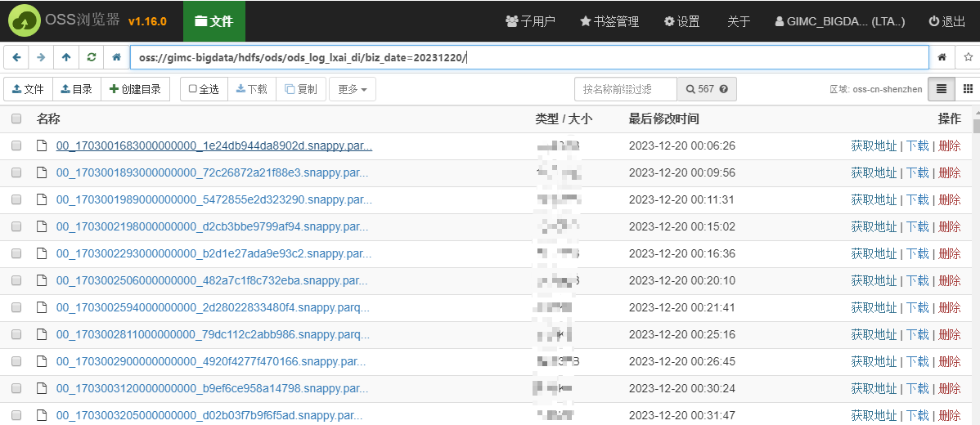Open file 00_1703001683000000000_1e24db944da8902d
This screenshot has height=425, width=980.
point(214,146)
